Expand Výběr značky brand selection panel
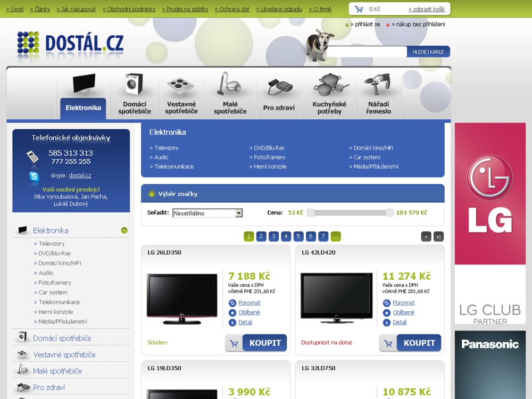This screenshot has width=532, height=399. coord(151,194)
